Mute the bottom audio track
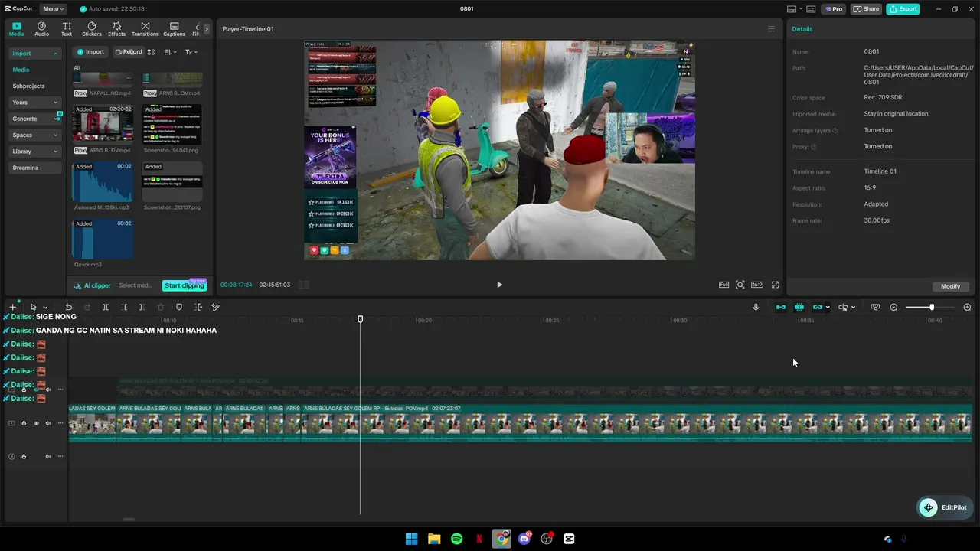 pyautogui.click(x=48, y=456)
